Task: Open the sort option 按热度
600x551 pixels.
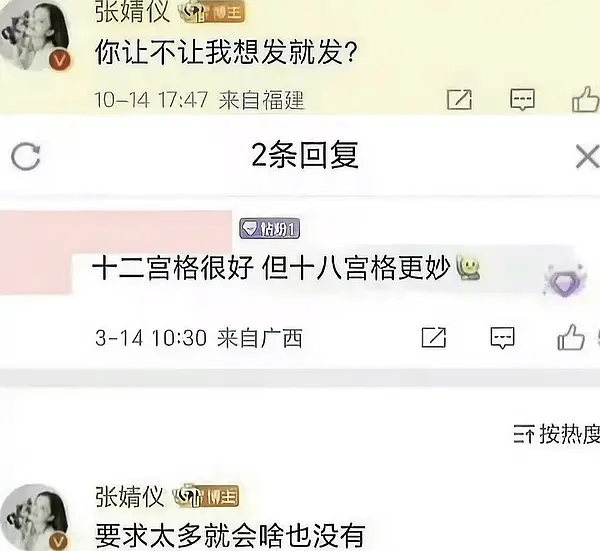Action: (556, 434)
